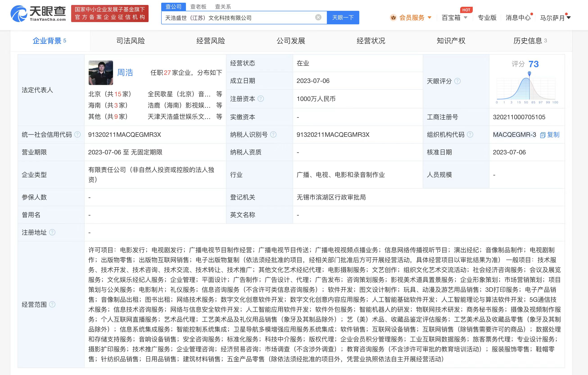Click the 在业 operating status value
Screen dimensions: 588x375
tap(303, 63)
